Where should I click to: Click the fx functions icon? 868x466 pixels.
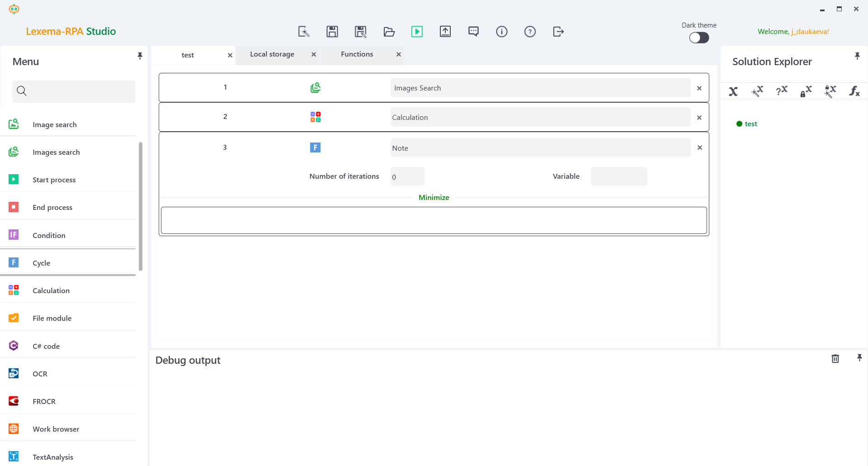tap(854, 91)
